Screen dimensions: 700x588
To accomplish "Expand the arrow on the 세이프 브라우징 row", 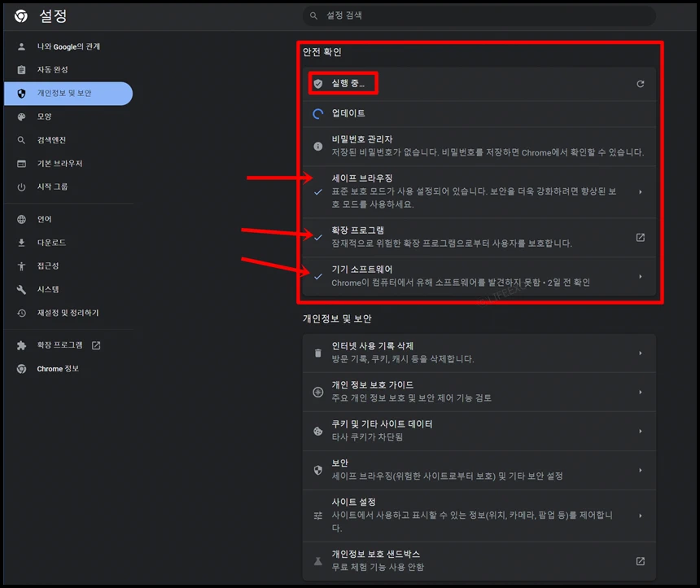I will [x=641, y=191].
